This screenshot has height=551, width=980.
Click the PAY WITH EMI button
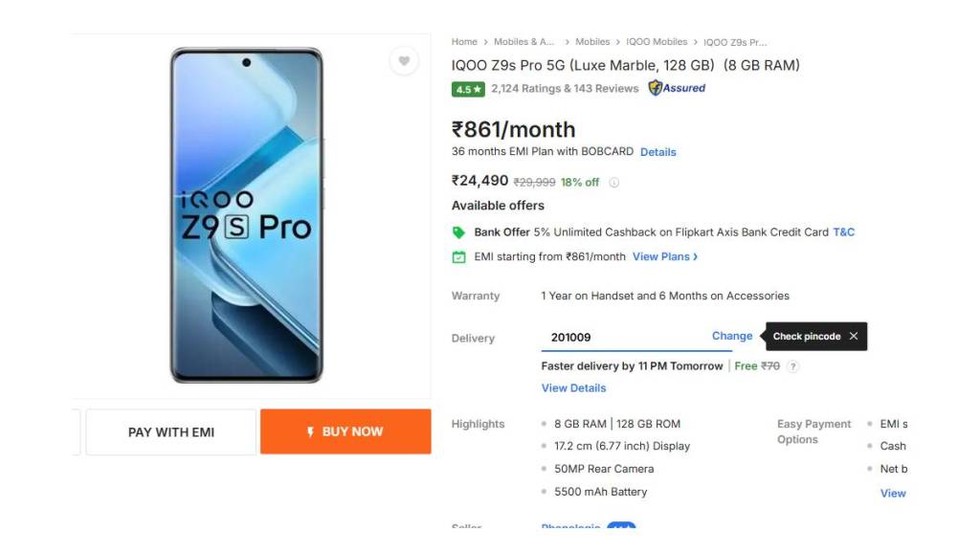tap(171, 432)
